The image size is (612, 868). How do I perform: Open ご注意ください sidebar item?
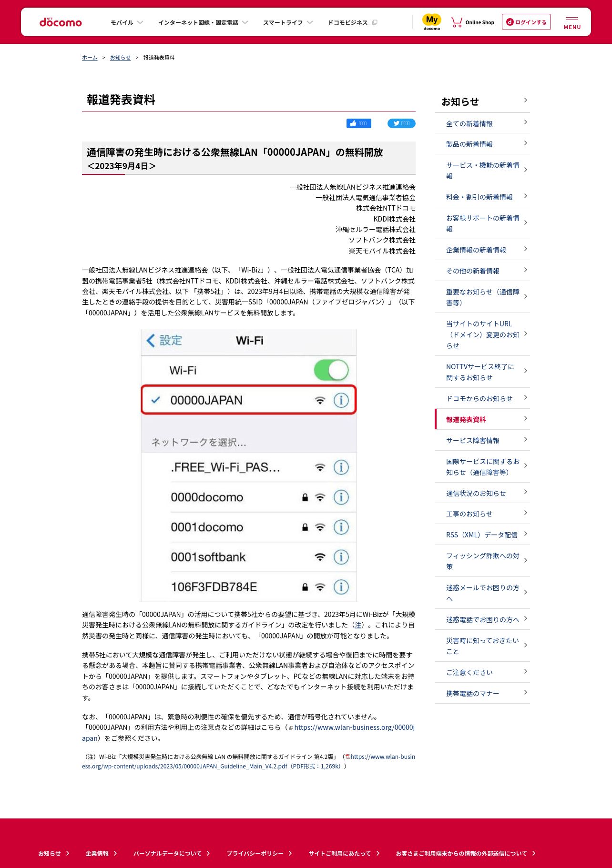coord(482,672)
